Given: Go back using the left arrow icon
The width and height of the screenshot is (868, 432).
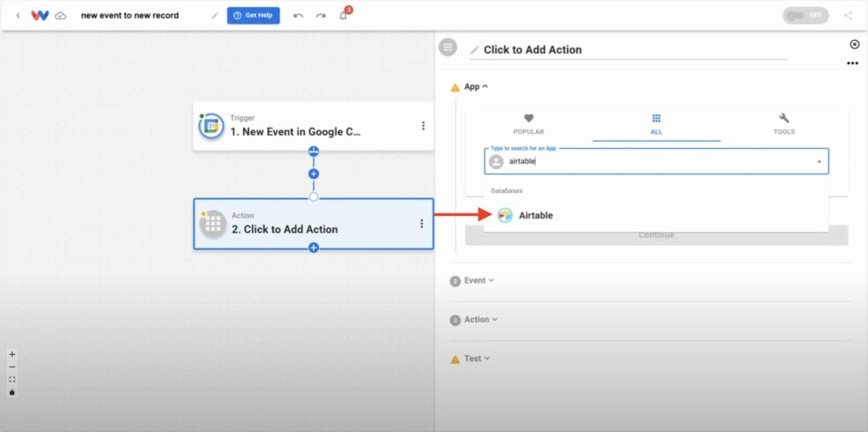Looking at the screenshot, I should click(x=18, y=15).
